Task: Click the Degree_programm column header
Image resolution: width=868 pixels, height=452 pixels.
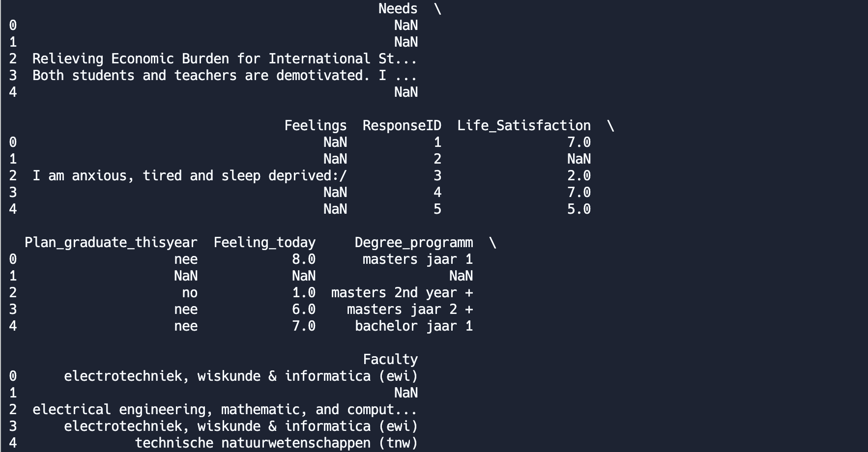Action: [x=413, y=243]
